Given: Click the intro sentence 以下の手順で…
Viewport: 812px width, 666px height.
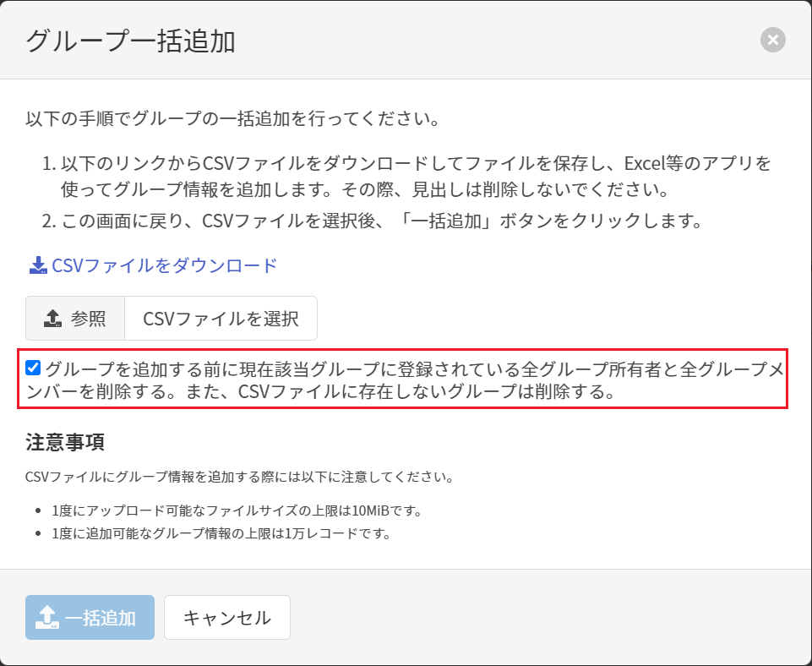Looking at the screenshot, I should (x=232, y=117).
